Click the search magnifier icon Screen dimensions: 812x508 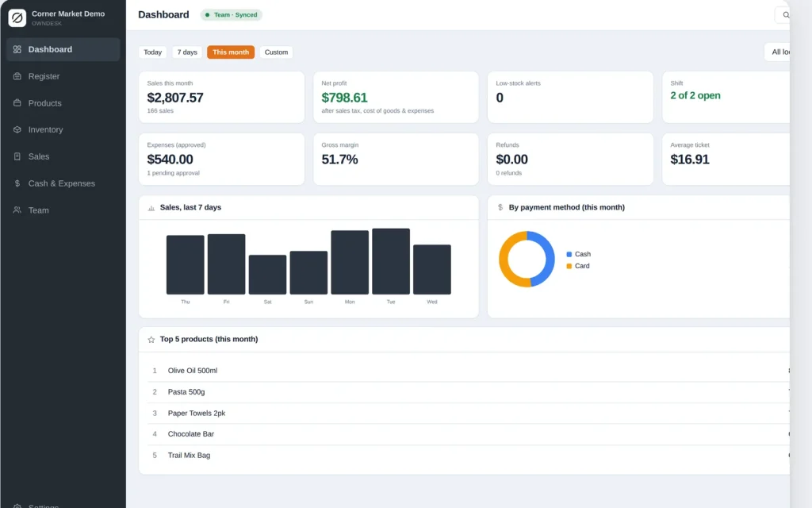pyautogui.click(x=786, y=15)
